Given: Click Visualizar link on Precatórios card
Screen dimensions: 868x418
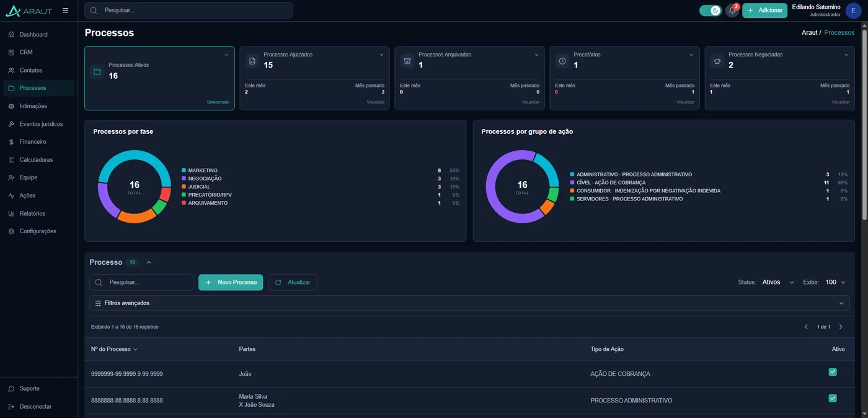Looking at the screenshot, I should 685,102.
